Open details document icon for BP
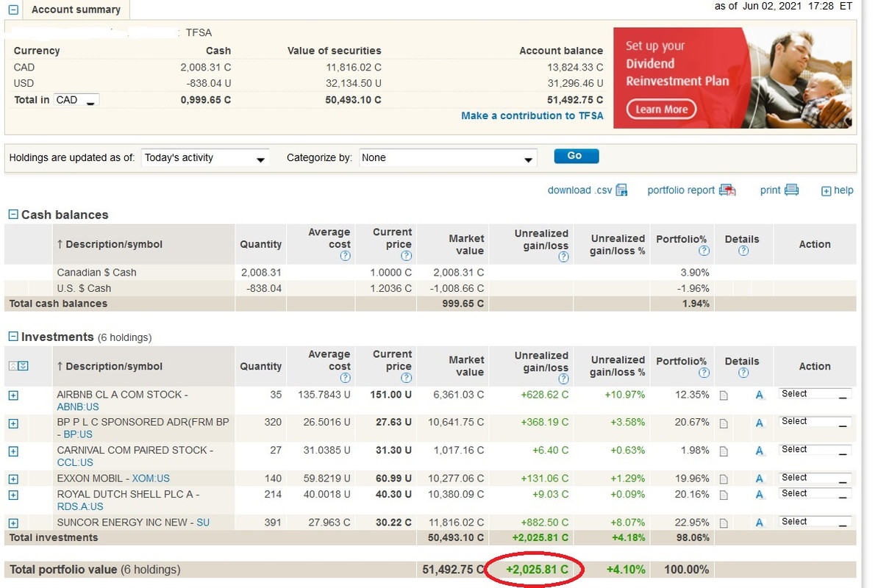Image resolution: width=878 pixels, height=588 pixels. [x=724, y=423]
